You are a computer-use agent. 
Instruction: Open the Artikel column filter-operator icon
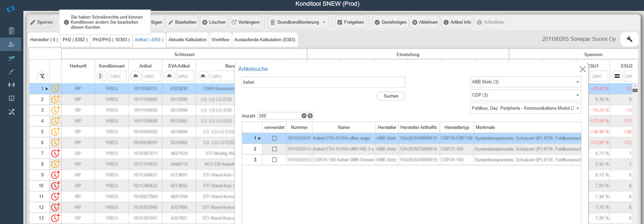[x=136, y=76]
